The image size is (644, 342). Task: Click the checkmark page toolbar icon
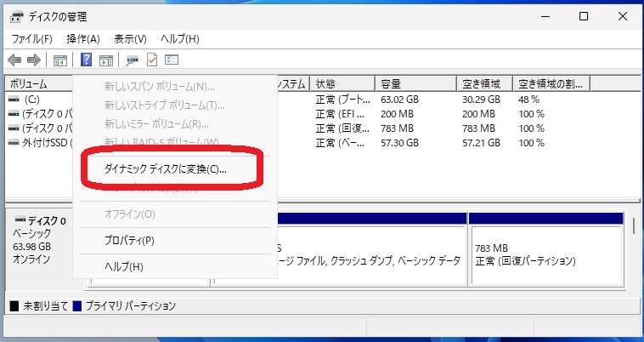coord(152,60)
